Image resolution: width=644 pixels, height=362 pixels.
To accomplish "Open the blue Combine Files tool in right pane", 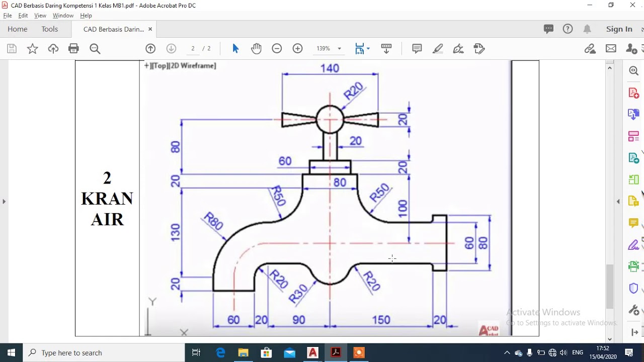I will point(633,115).
